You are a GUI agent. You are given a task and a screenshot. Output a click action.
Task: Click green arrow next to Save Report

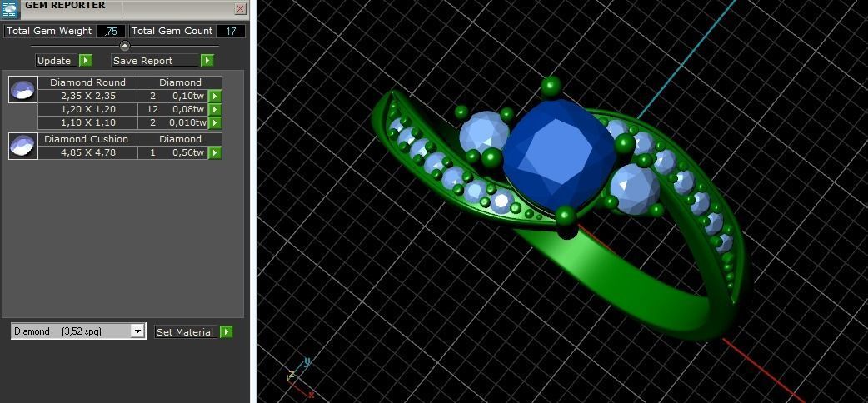[x=207, y=60]
